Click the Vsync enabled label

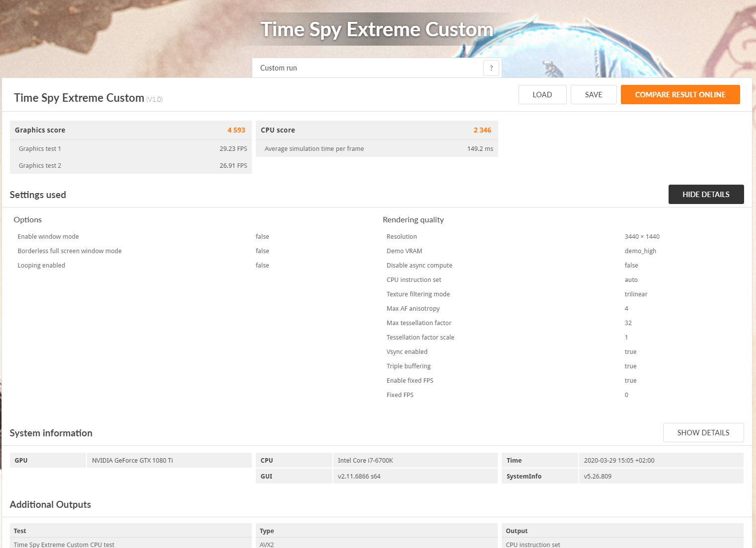click(x=407, y=352)
